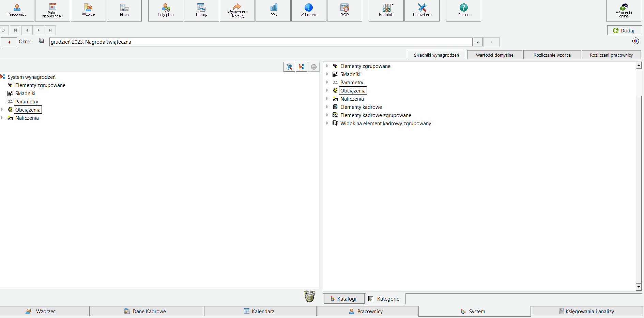Viewport: 644px width, 318px height.
Task: Expand Elementy kadrowe in right tree
Action: point(327,107)
